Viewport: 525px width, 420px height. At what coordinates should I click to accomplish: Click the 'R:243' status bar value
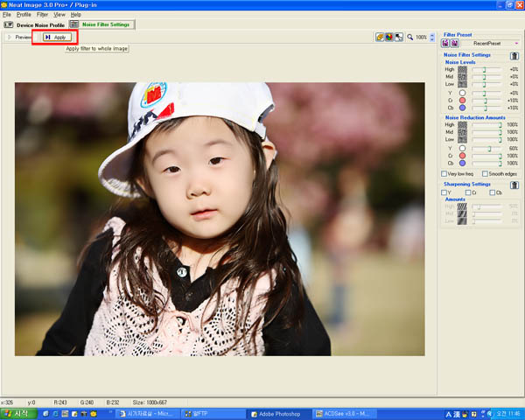(x=60, y=402)
